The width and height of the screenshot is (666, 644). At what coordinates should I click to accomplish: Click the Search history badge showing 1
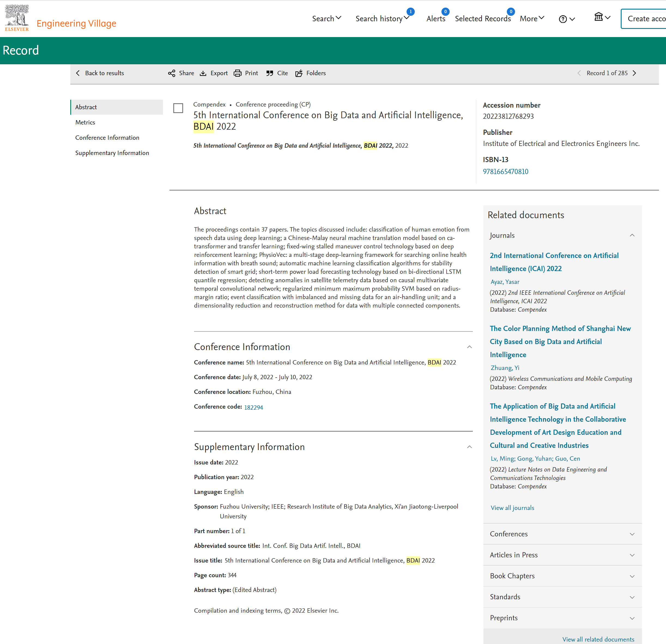pyautogui.click(x=410, y=11)
